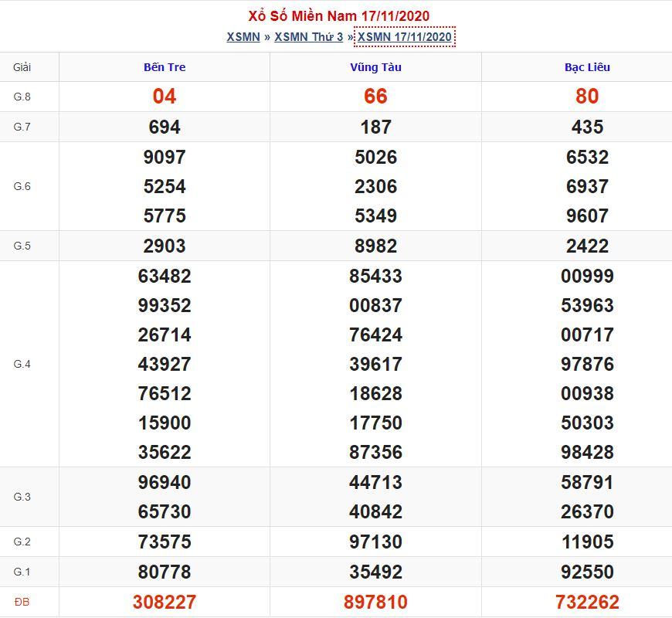
Task: Click the red G.8 number 66
Action: click(x=376, y=97)
